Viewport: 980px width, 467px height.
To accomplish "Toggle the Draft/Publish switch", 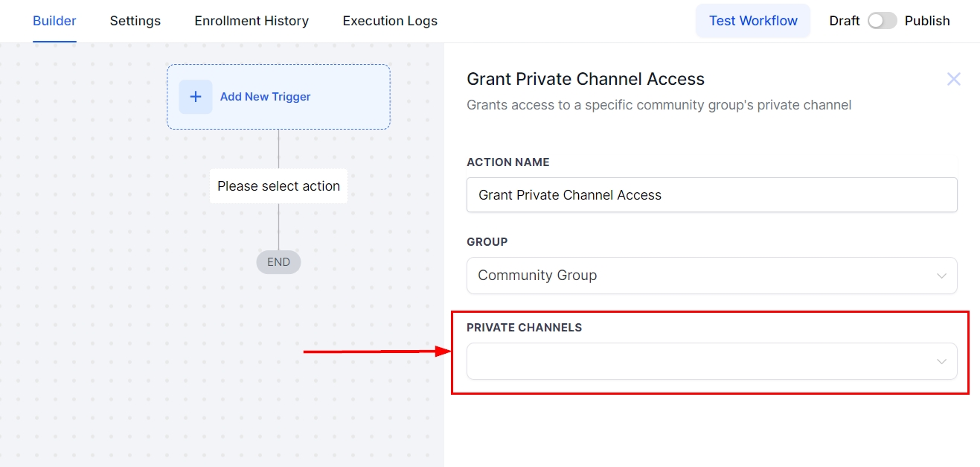I will (882, 21).
